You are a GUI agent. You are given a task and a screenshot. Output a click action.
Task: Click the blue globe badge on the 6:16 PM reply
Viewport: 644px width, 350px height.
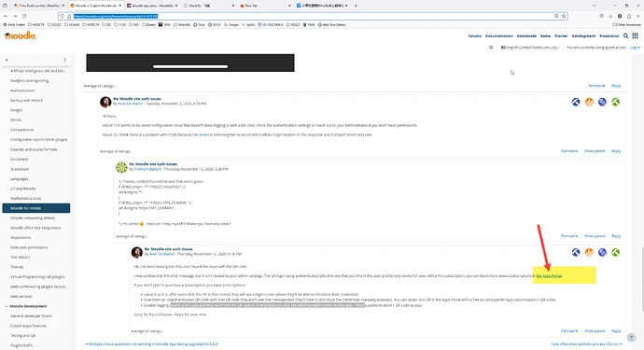(x=602, y=252)
